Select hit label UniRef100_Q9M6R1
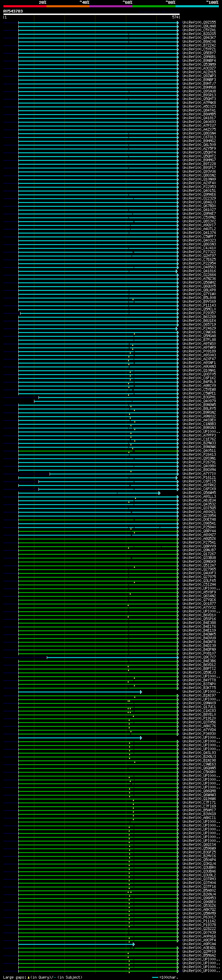The height and width of the screenshot is (980, 222). point(199,57)
